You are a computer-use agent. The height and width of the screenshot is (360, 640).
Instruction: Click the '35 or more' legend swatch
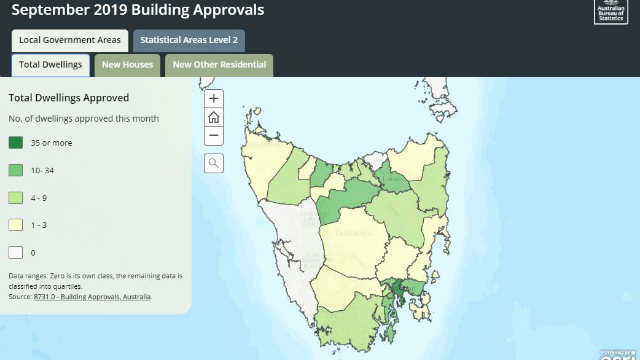click(x=16, y=142)
